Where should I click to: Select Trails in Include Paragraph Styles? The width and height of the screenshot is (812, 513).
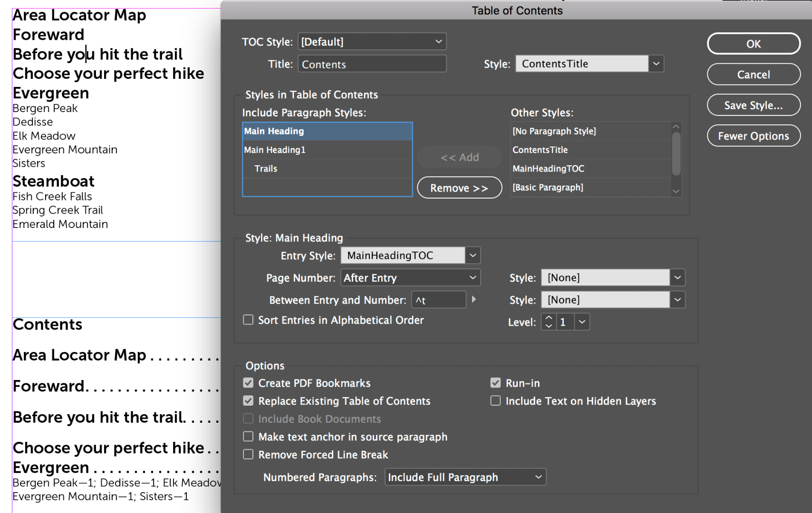coord(327,169)
